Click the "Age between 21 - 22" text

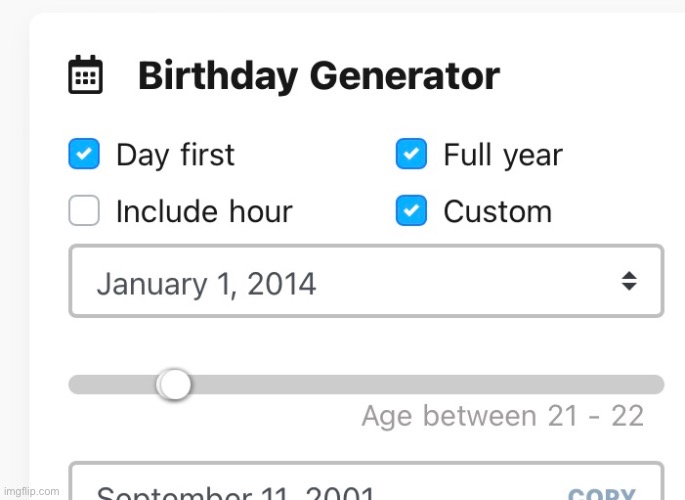click(502, 416)
